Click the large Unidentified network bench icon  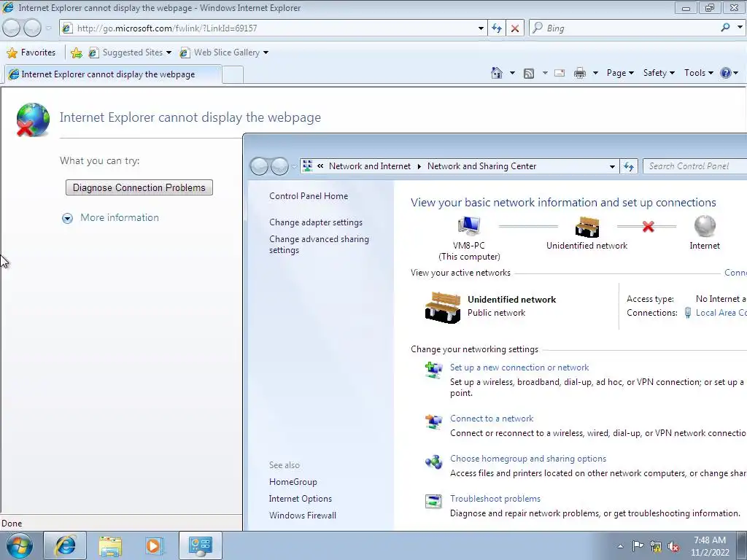point(443,308)
